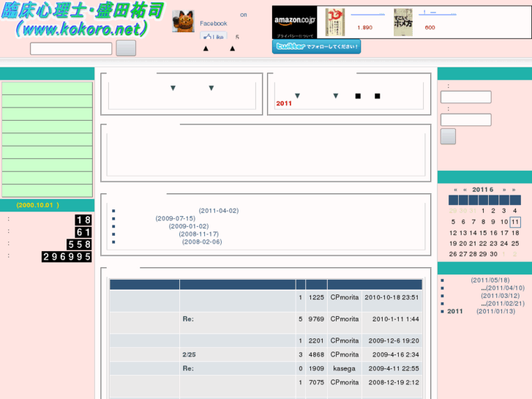The image size is (532, 399).
Task: Click the gray login button in right sidebar
Action: coord(448,136)
